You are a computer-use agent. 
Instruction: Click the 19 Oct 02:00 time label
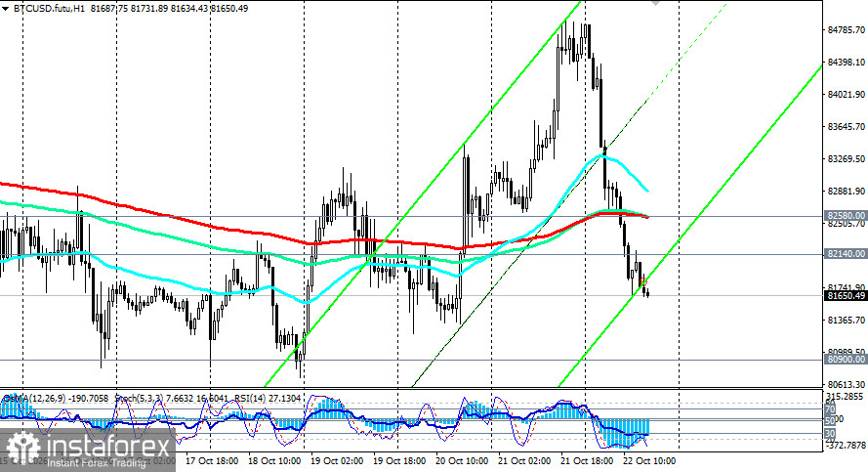pos(337,461)
